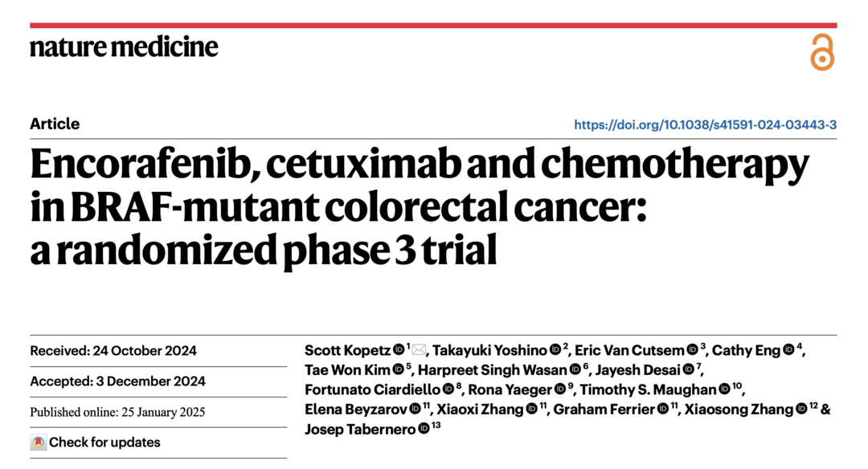Click the ORCID icon after Eric Van Cutsem
The height and width of the screenshot is (469, 868).
(x=692, y=350)
